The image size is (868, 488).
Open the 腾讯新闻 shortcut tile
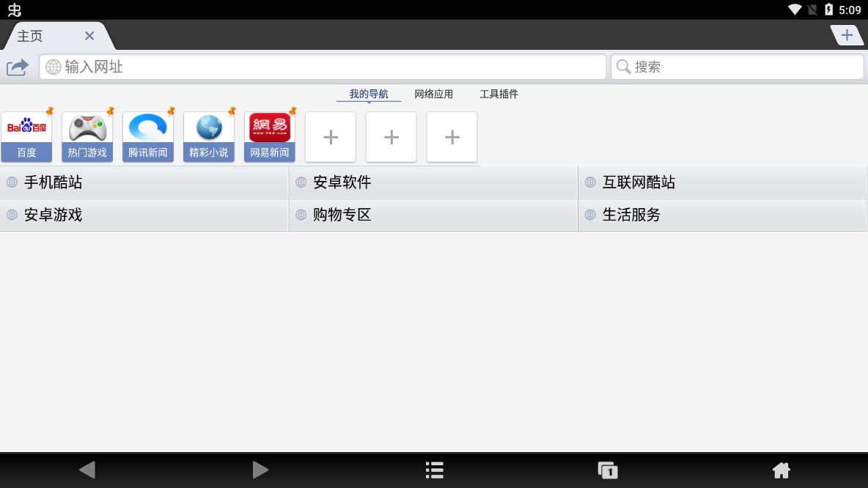(148, 137)
